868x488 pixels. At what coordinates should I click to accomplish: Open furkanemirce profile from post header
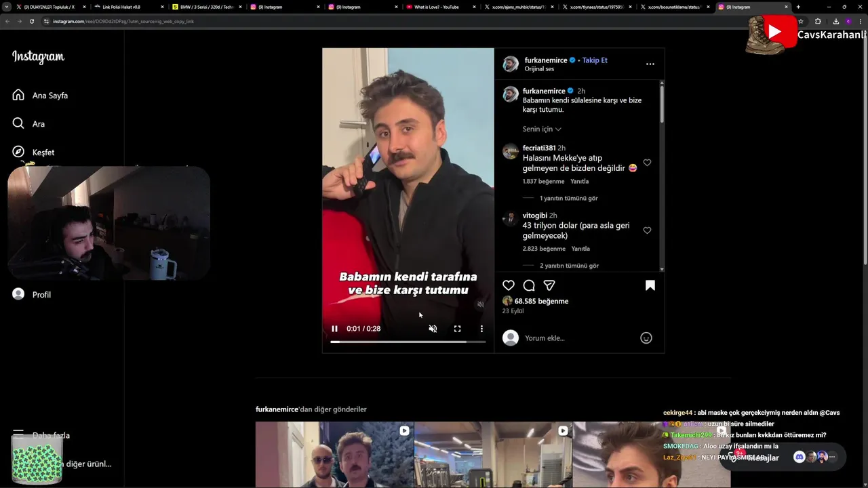point(545,60)
